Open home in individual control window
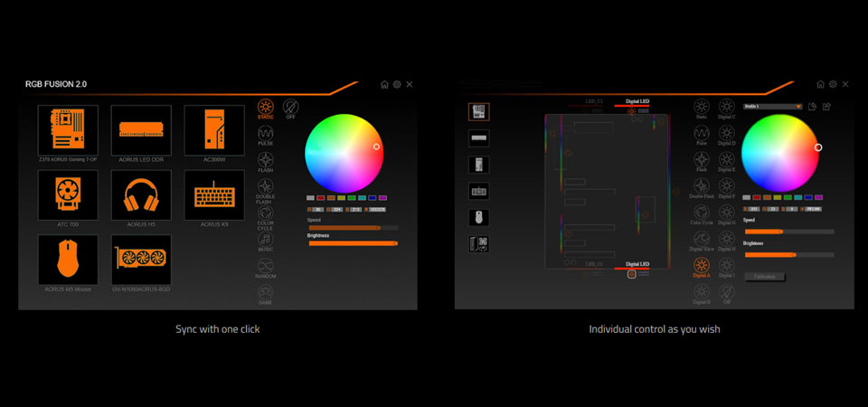The image size is (868, 407). click(820, 84)
